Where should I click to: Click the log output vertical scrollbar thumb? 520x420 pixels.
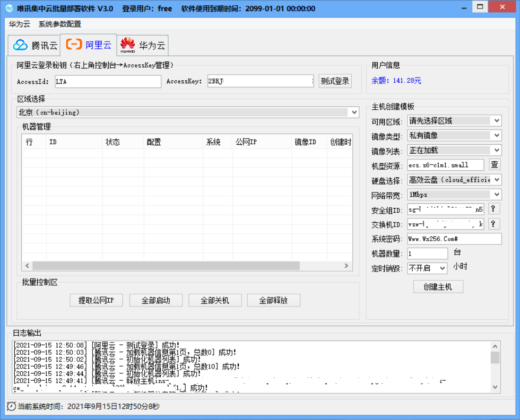tap(495, 358)
